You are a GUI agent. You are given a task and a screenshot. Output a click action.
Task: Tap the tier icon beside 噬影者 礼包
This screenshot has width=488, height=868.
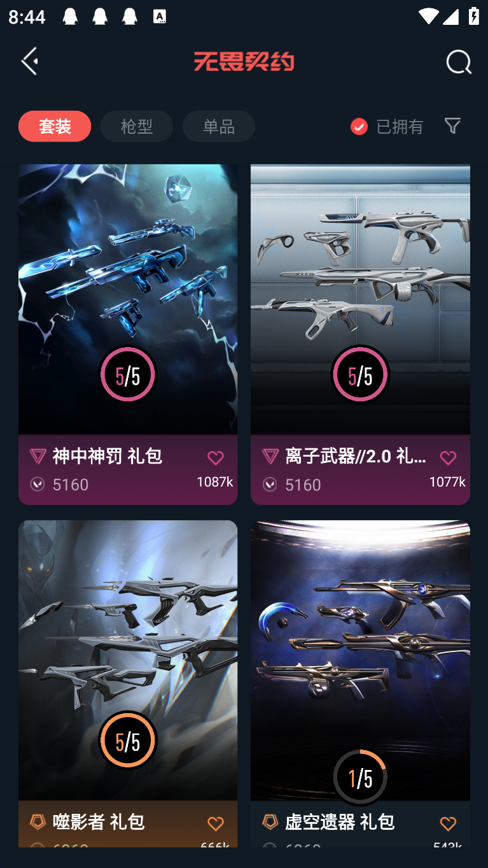pos(38,822)
